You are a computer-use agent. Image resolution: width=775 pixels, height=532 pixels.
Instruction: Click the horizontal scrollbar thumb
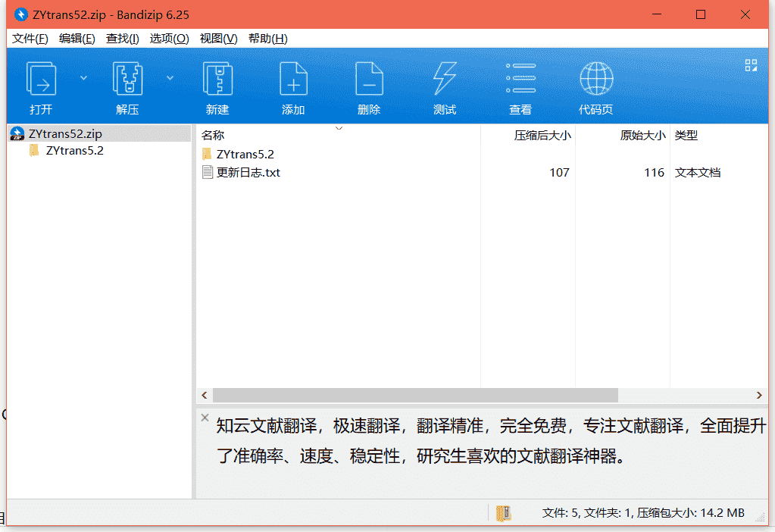(x=415, y=395)
